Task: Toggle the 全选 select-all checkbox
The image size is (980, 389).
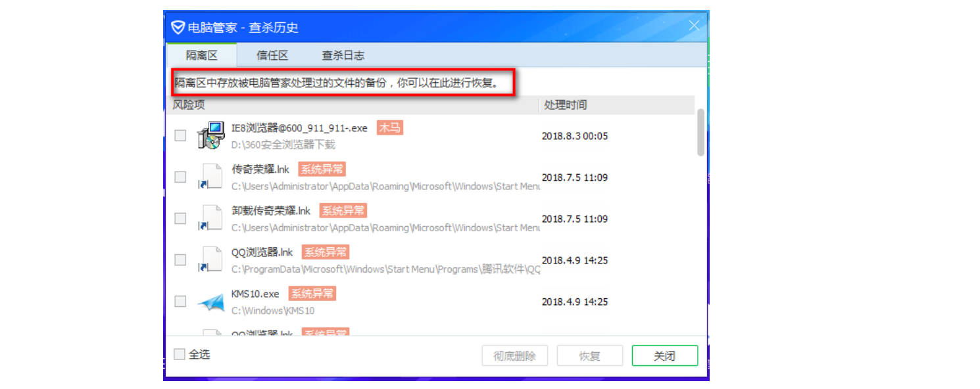Action: click(x=179, y=355)
